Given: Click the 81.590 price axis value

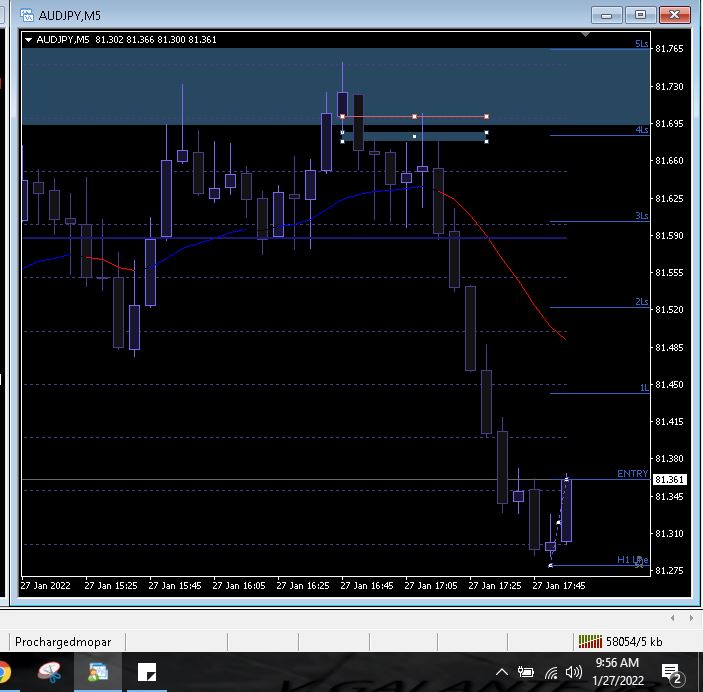Looking at the screenshot, I should click(669, 235).
